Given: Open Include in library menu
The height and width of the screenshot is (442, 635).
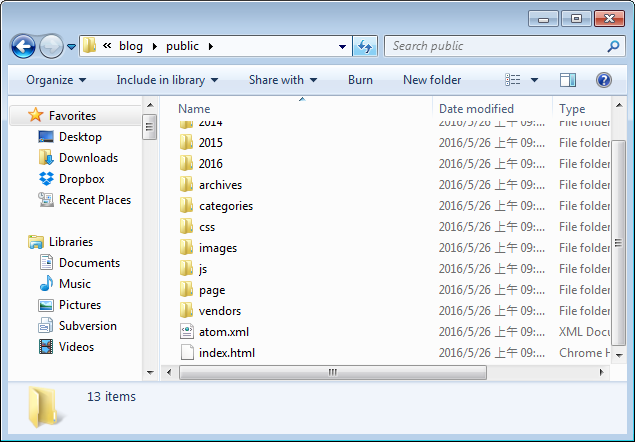Looking at the screenshot, I should (x=167, y=80).
